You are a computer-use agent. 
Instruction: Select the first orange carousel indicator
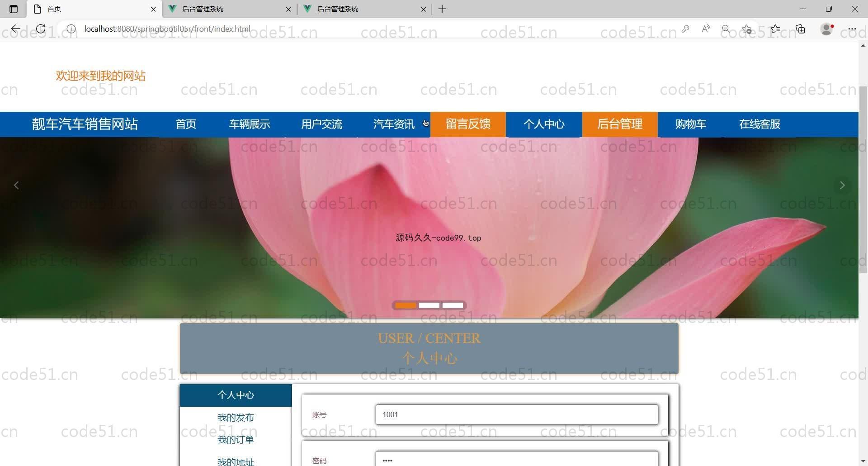pyautogui.click(x=406, y=305)
